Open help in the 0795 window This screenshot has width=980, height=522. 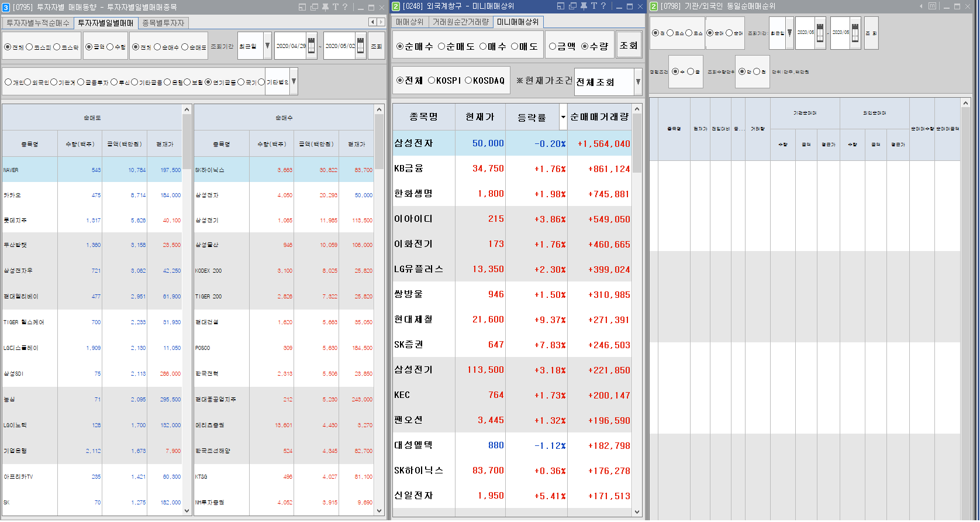345,7
